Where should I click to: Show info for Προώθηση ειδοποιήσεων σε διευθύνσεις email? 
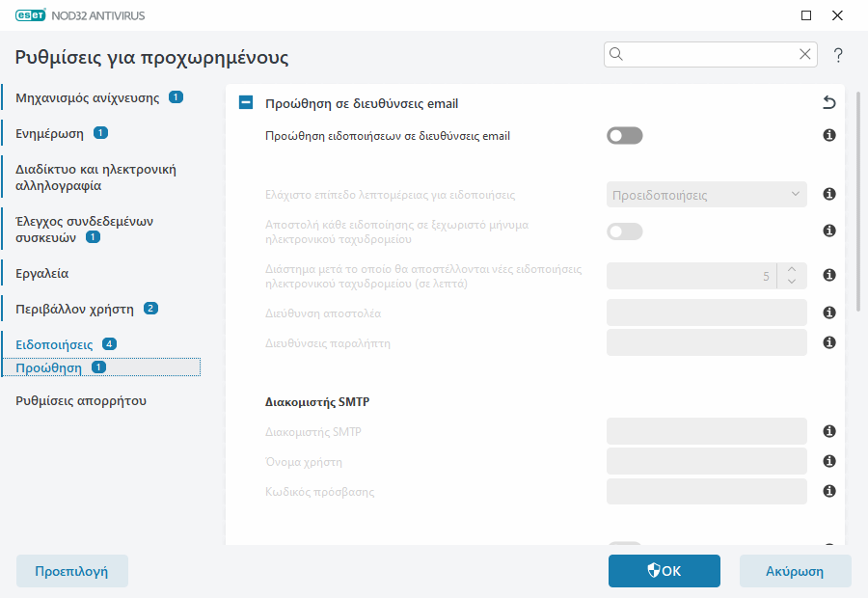point(828,136)
